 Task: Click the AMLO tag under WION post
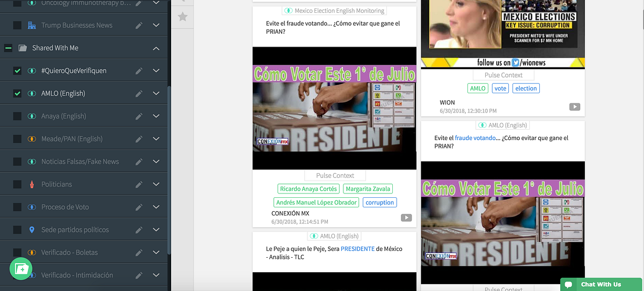[477, 88]
